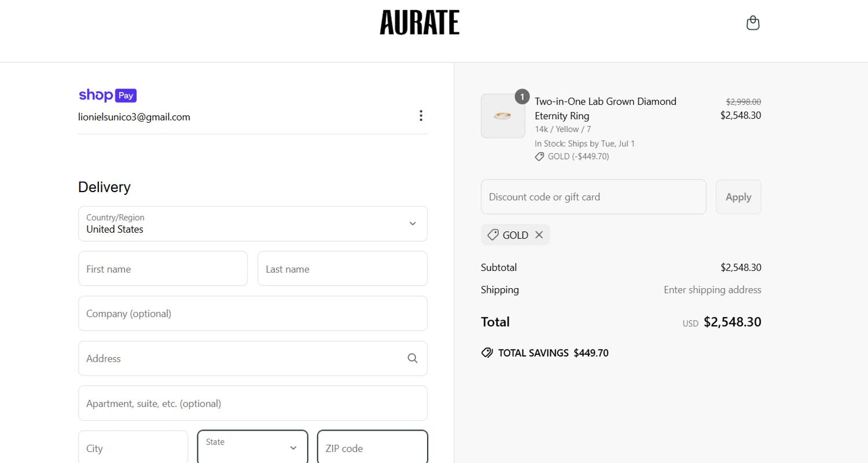Open the shopping bag cart icon
The width and height of the screenshot is (868, 463).
(753, 23)
